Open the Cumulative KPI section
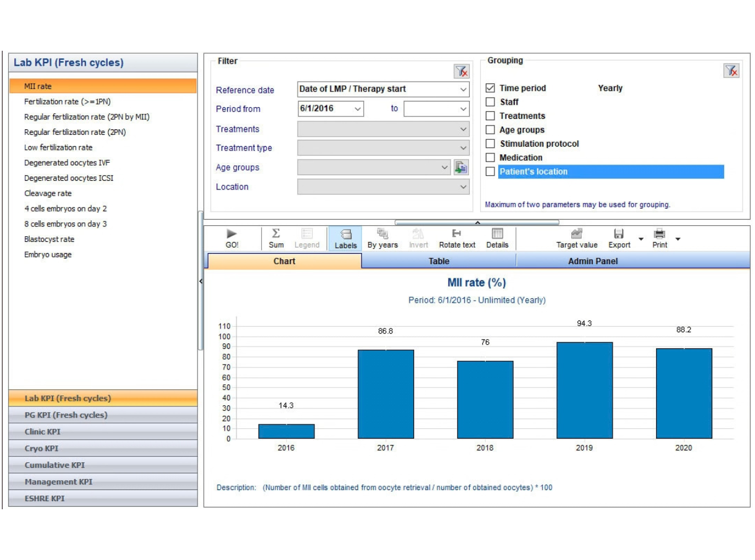 (x=103, y=465)
